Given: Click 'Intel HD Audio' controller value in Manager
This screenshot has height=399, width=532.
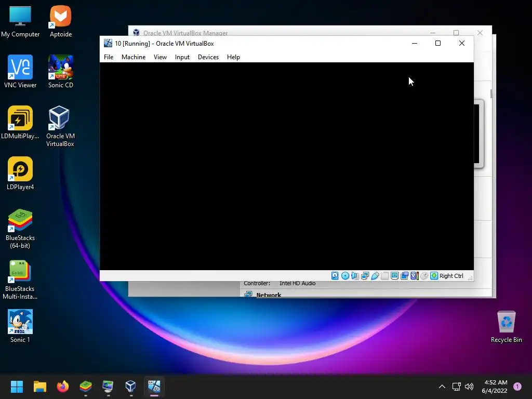Looking at the screenshot, I should coord(298,283).
